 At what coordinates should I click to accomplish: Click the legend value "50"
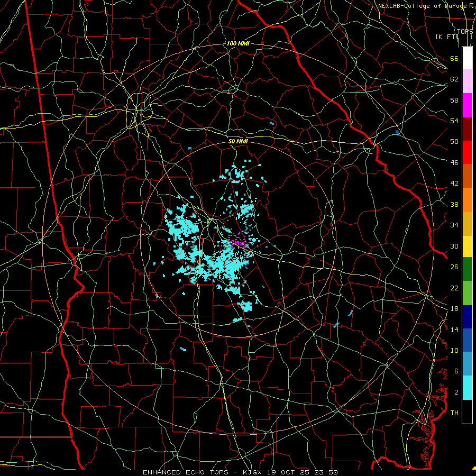pyautogui.click(x=454, y=141)
